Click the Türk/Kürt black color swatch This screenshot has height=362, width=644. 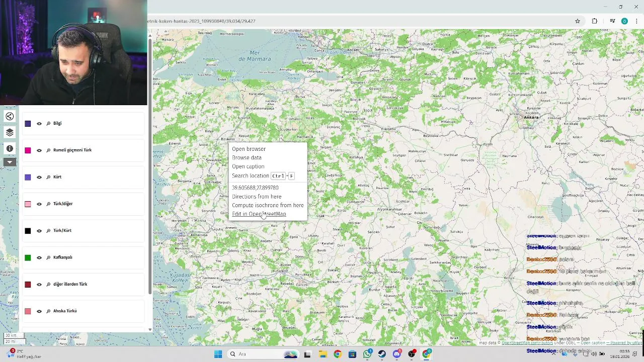28,230
